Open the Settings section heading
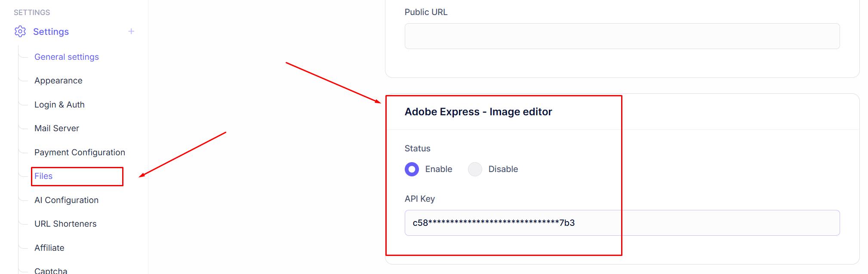Screen dimensions: 868x274 tap(51, 32)
